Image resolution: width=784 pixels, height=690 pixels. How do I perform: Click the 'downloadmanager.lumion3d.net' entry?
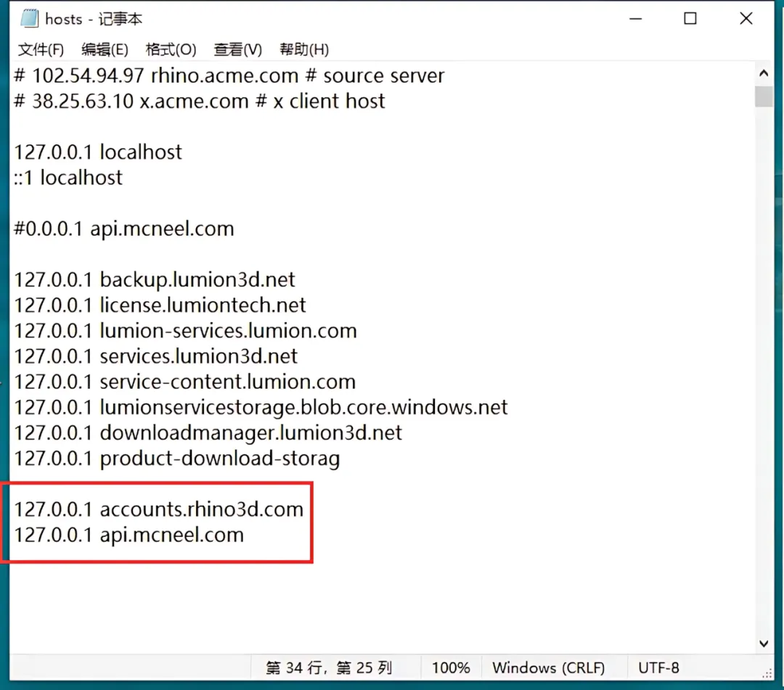208,432
